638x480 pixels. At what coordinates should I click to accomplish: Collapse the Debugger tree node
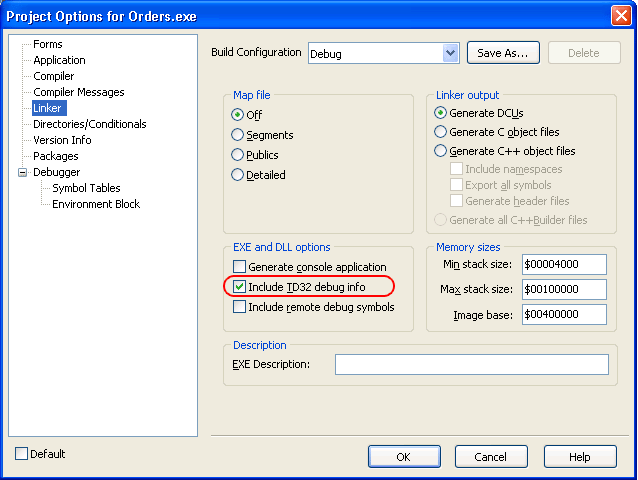22,172
